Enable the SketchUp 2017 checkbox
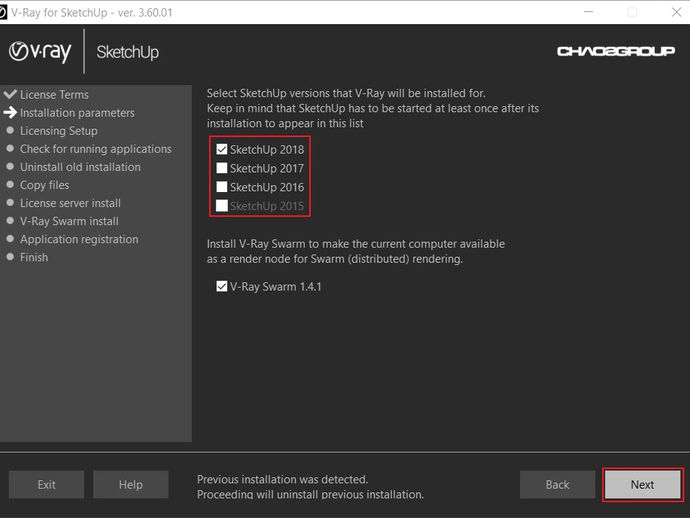The image size is (690, 518). [222, 168]
